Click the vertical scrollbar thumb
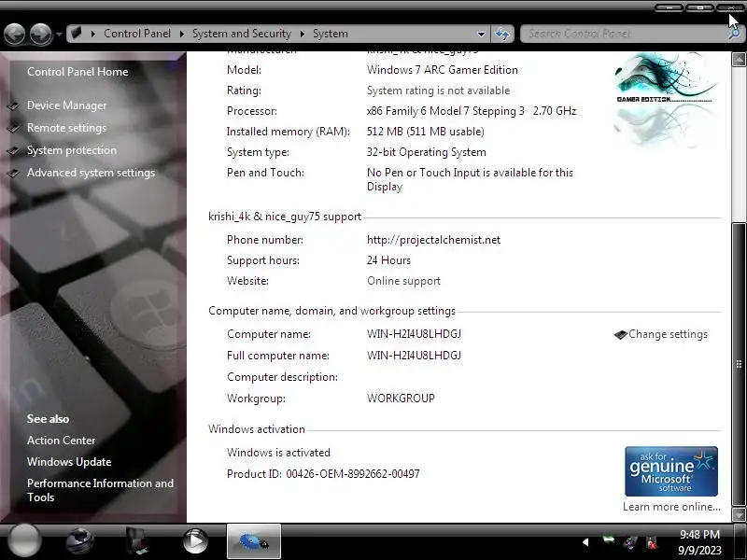The height and width of the screenshot is (560, 747). [739, 364]
